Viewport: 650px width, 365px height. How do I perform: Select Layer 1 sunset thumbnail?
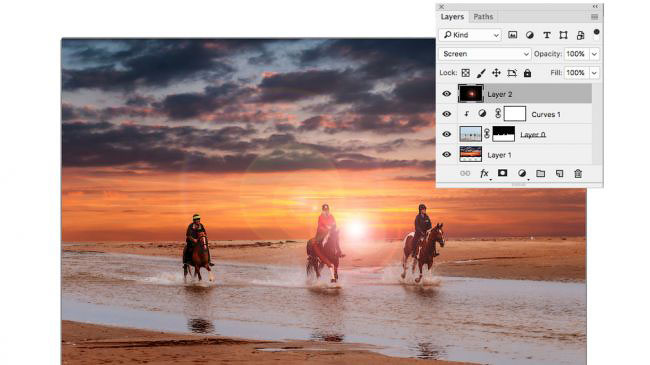coord(471,154)
